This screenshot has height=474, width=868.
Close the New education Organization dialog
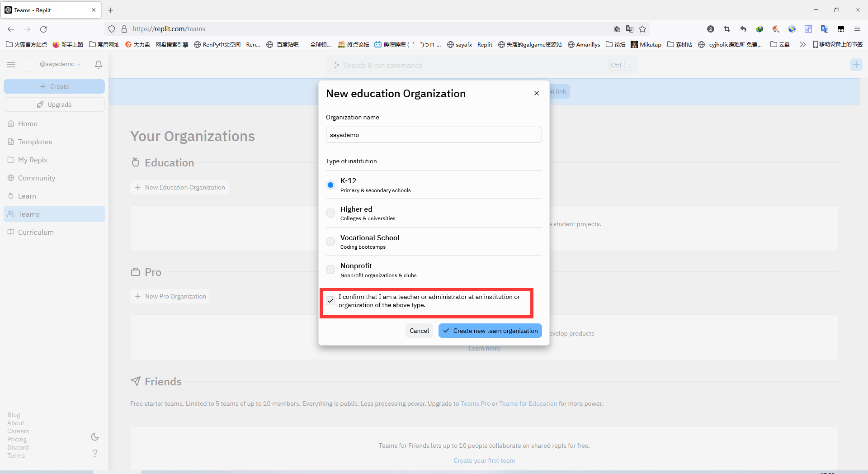537,93
